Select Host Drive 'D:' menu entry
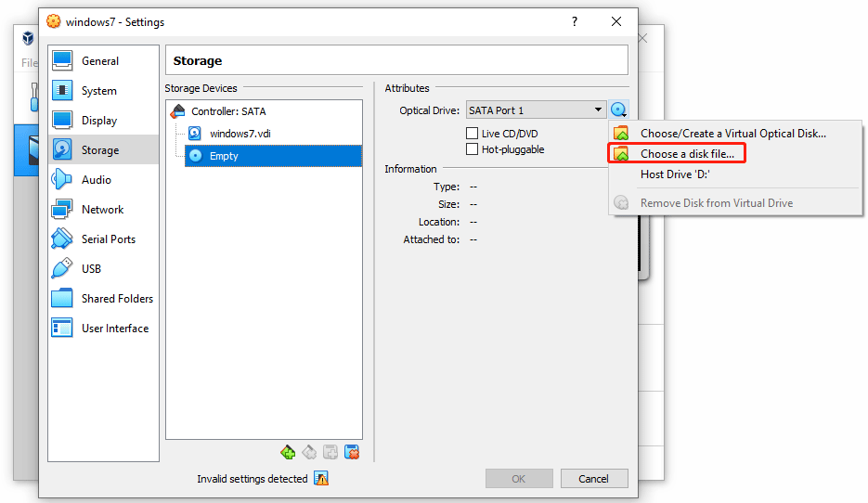 click(x=734, y=174)
